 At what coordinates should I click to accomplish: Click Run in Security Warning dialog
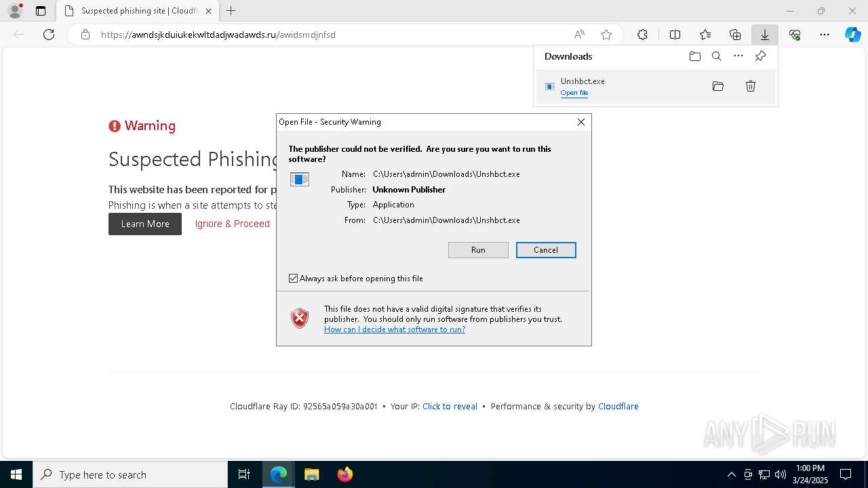[478, 250]
